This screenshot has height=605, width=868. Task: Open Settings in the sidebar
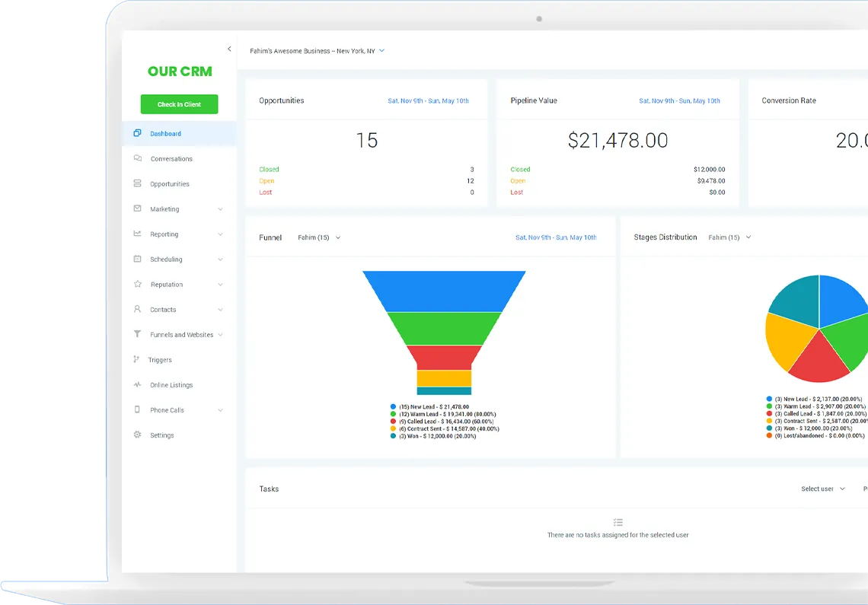[x=180, y=435]
